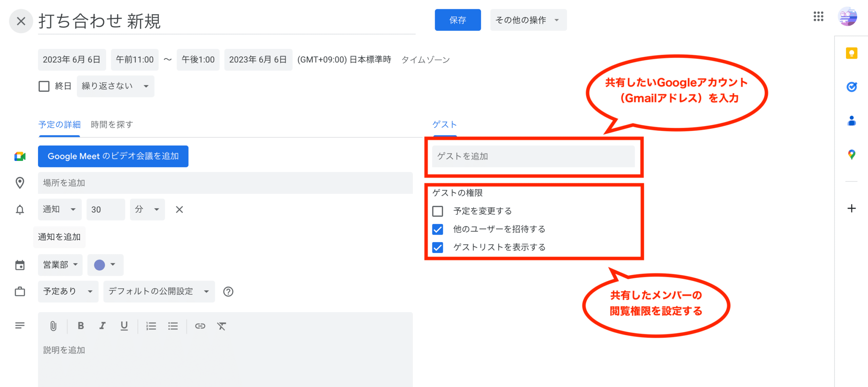The width and height of the screenshot is (868, 387).
Task: Toggle bold text formatting
Action: point(81,326)
